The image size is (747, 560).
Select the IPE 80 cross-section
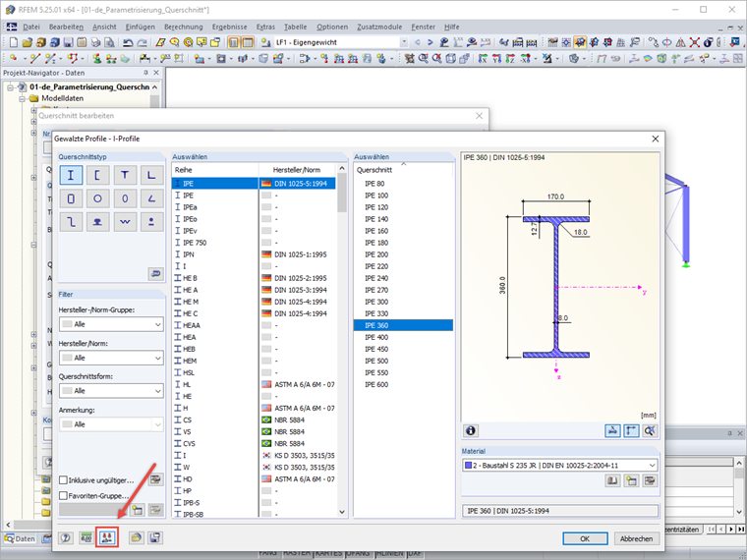point(403,184)
